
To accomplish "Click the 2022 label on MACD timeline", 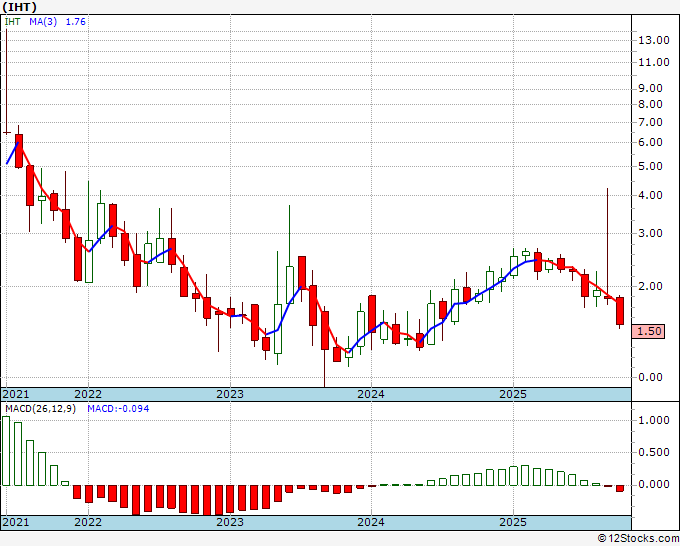I will 88,522.
